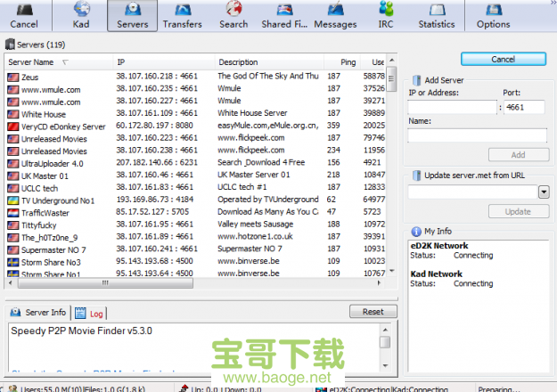This screenshot has height=392, width=557.
Task: Select the The_h0Tz0ne_9 server row
Action: coord(196,237)
